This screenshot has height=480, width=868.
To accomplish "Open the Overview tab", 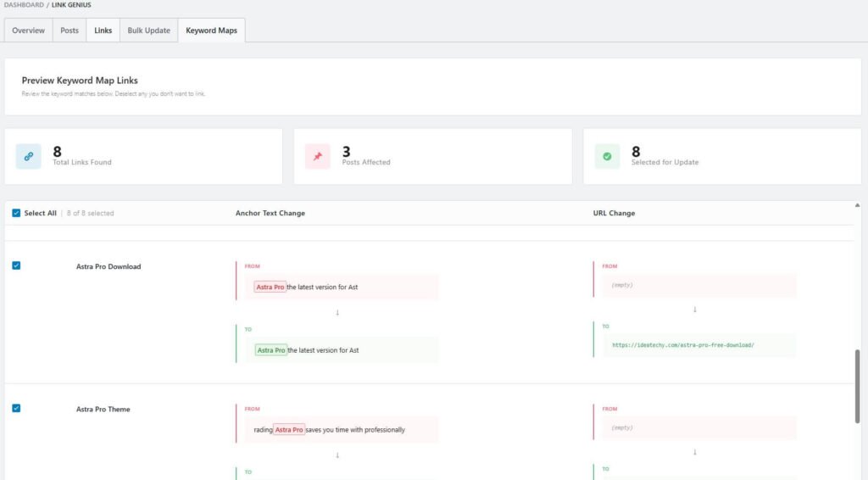I will click(29, 31).
